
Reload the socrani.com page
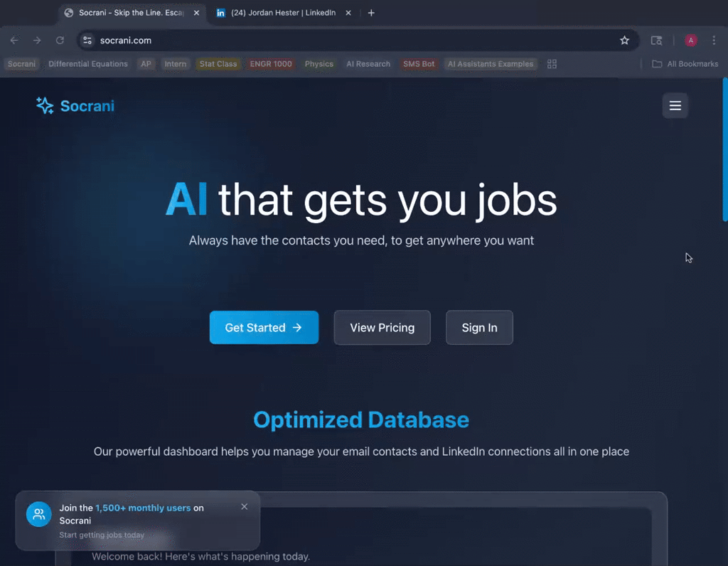click(x=60, y=41)
